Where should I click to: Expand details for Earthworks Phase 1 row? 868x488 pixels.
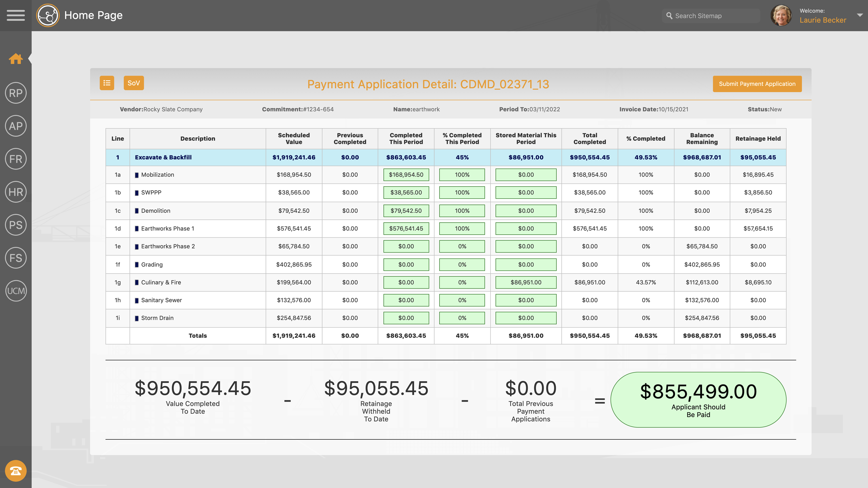(137, 228)
